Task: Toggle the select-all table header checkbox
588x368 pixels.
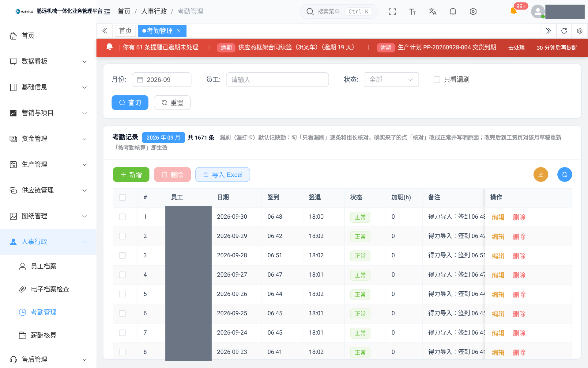Action: click(x=122, y=197)
